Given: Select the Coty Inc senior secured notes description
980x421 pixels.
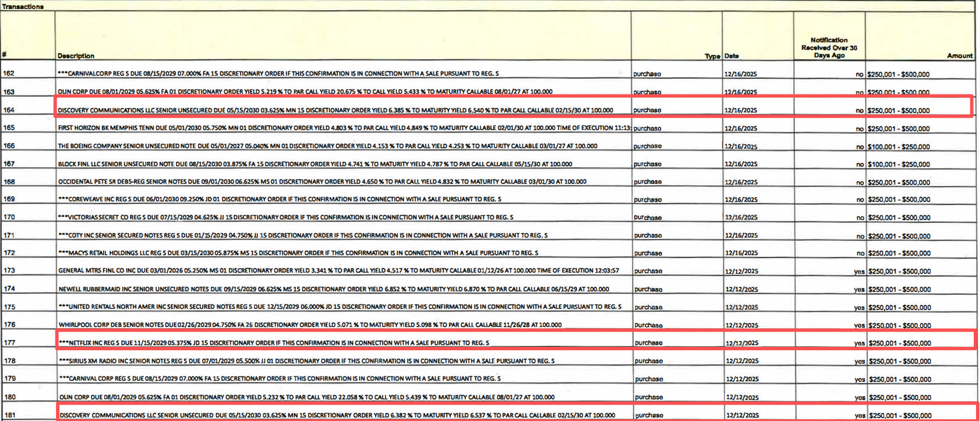Looking at the screenshot, I should point(303,235).
